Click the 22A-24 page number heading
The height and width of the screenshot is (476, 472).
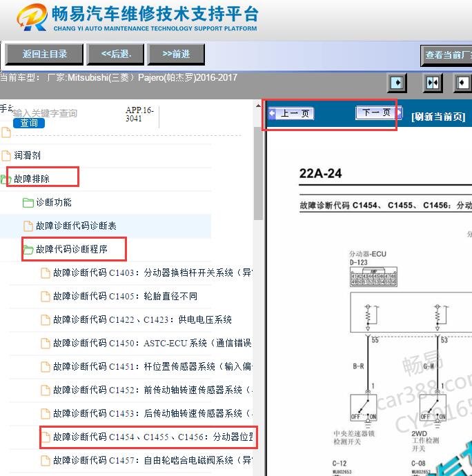tap(320, 173)
